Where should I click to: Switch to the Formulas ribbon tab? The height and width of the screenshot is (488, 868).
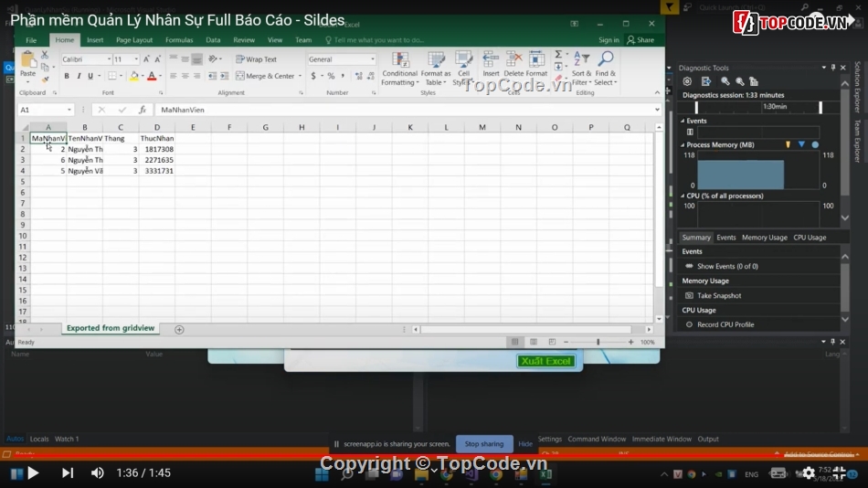coord(179,40)
